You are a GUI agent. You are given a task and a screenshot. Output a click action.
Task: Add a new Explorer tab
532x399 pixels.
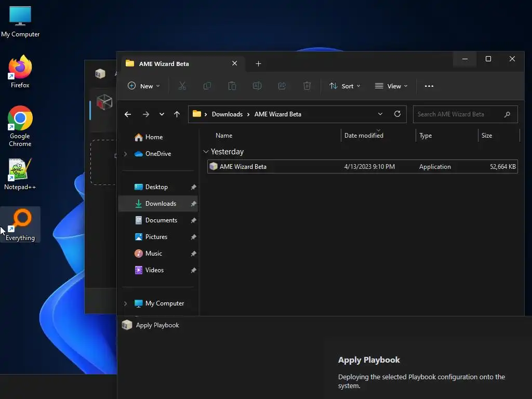pos(258,63)
